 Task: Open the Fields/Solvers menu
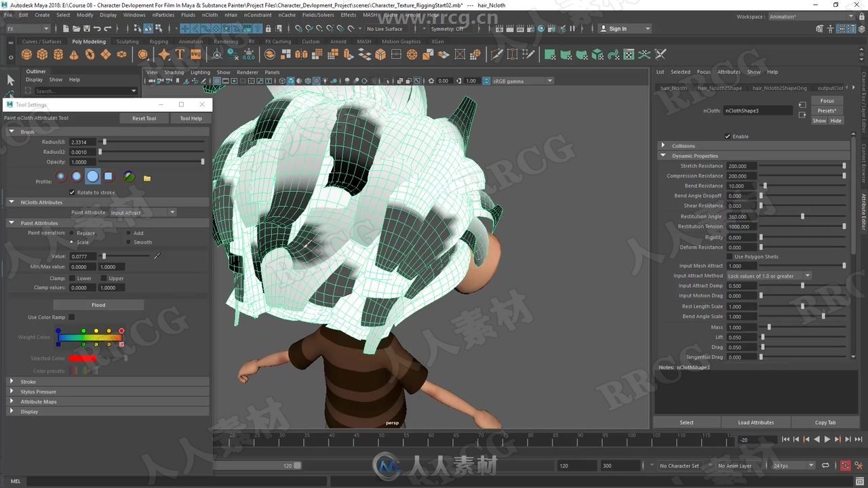[318, 14]
